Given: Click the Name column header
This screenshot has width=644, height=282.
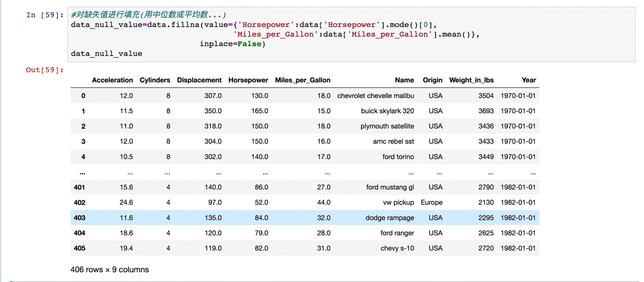Looking at the screenshot, I should (404, 80).
